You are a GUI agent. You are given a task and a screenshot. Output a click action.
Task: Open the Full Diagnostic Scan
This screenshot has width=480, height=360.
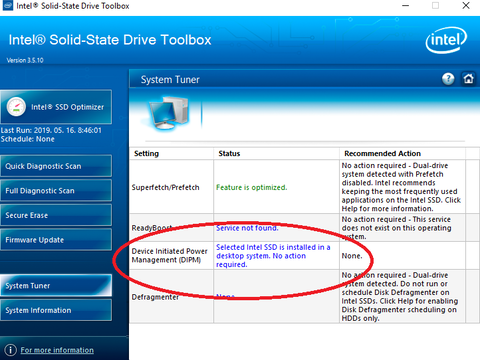tap(56, 191)
